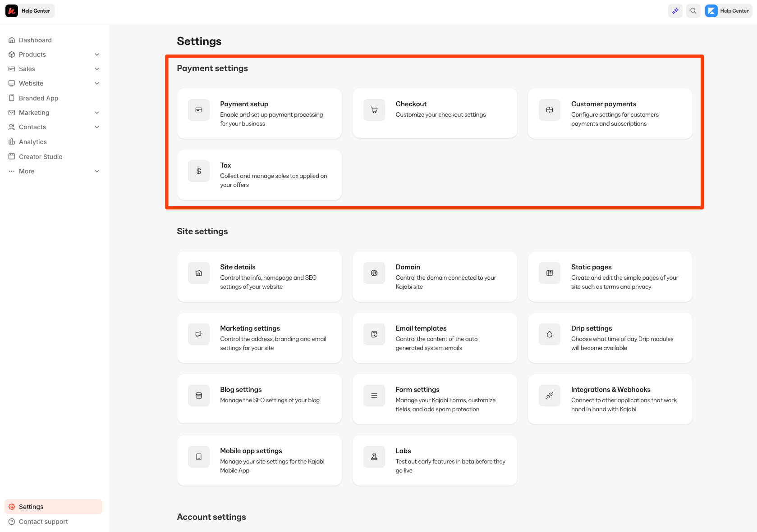Expand the Products section in sidebar
The image size is (757, 532).
97,54
